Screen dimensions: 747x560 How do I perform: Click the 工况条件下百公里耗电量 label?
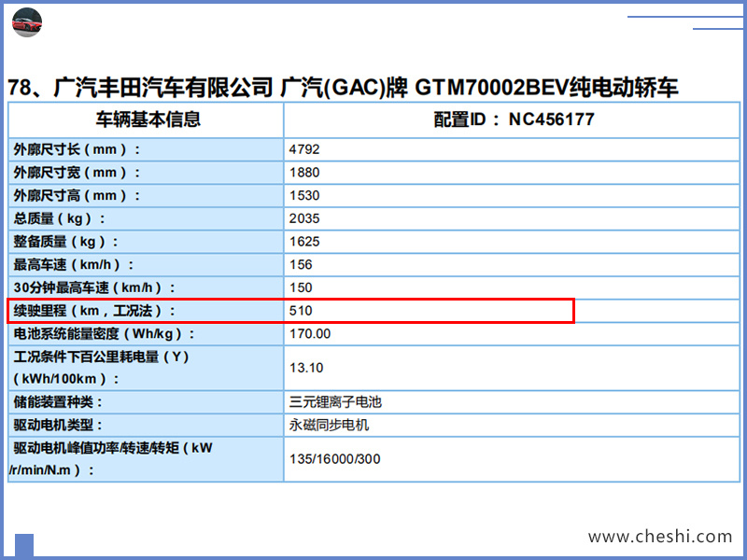101,368
